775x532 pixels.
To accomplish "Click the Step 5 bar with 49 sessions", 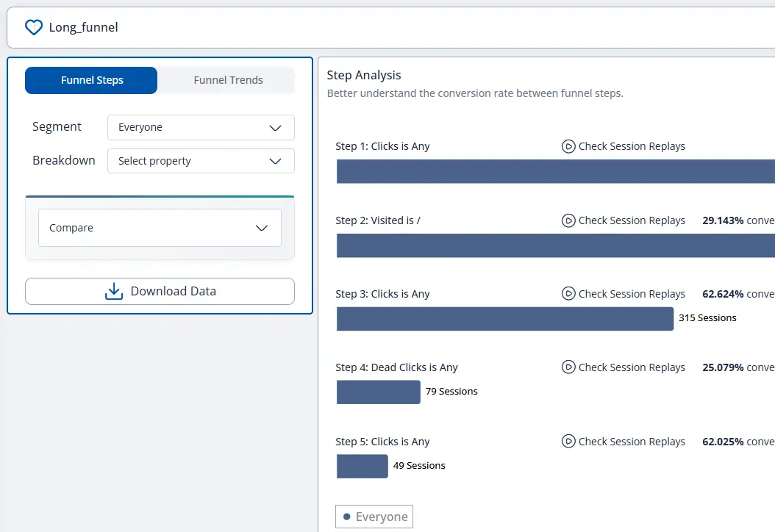I will pyautogui.click(x=362, y=466).
